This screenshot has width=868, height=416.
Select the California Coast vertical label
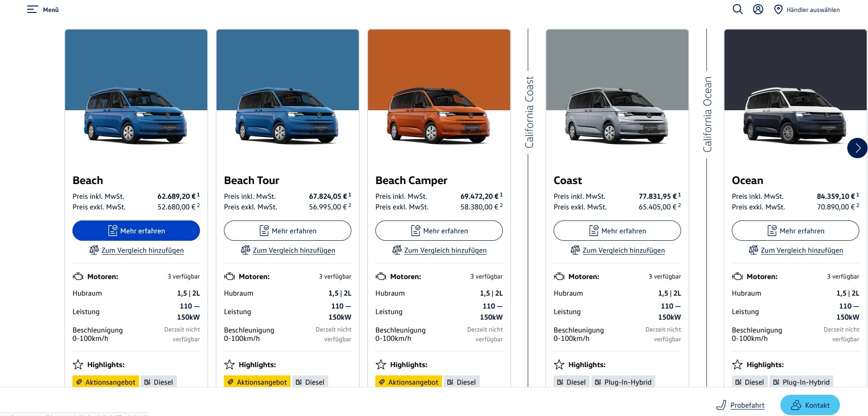click(x=529, y=113)
